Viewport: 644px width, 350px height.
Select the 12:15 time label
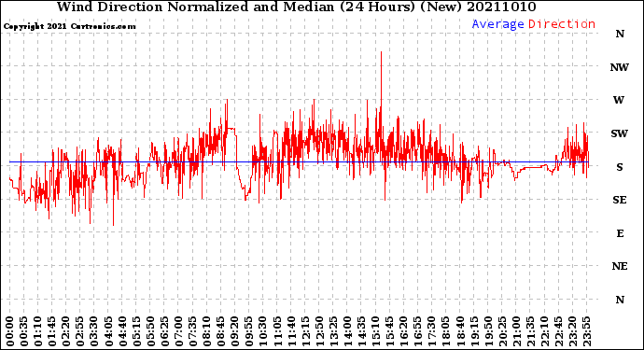305,331
